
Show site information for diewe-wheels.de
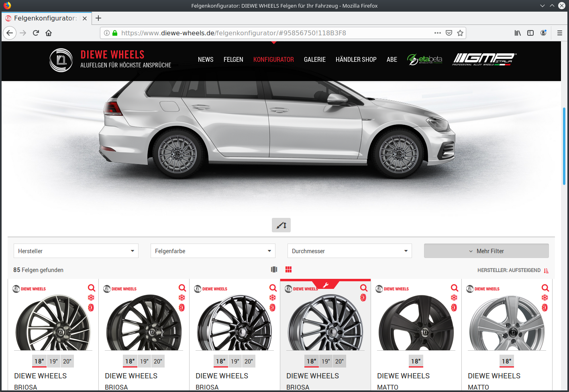tap(107, 33)
